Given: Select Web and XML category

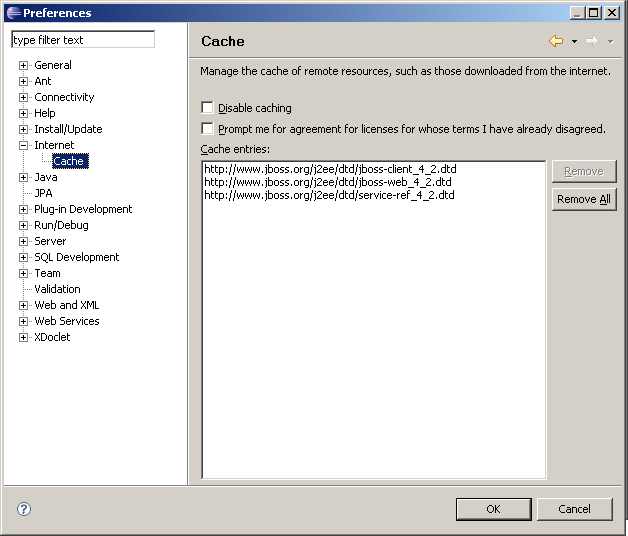Looking at the screenshot, I should pos(66,305).
